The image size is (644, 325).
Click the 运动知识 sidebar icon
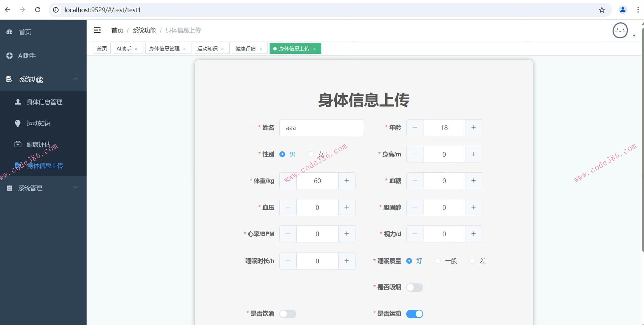click(18, 123)
